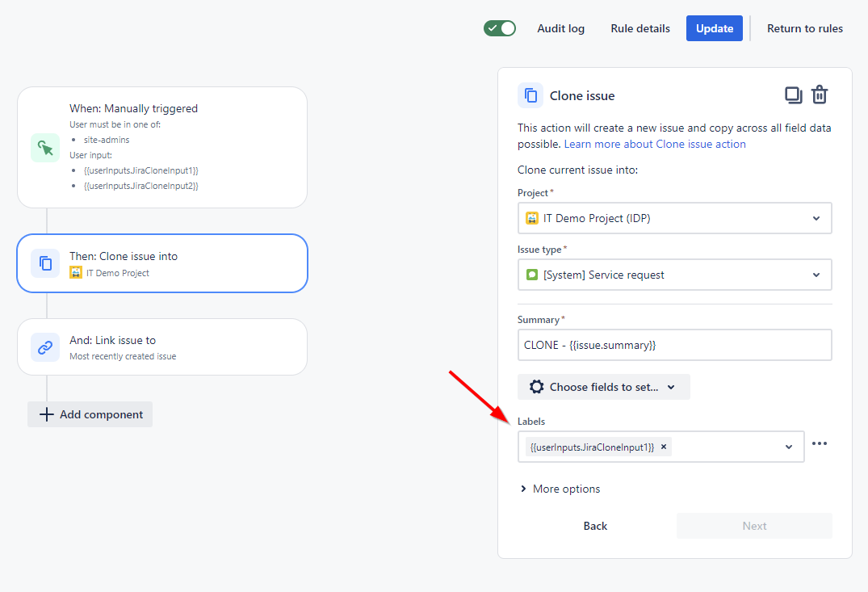The width and height of the screenshot is (868, 592).
Task: Click the Link issue icon on the And card
Action: point(45,346)
